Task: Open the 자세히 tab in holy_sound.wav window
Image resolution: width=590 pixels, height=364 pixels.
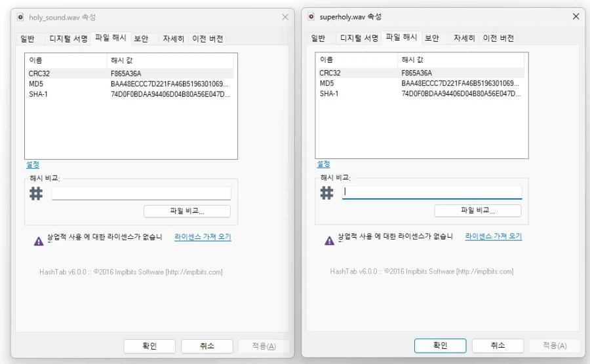Action: tap(174, 39)
